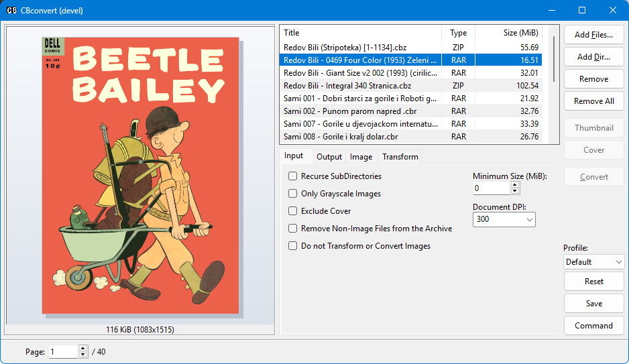Click the Minimum Size input field
The image size is (629, 364).
(x=492, y=188)
